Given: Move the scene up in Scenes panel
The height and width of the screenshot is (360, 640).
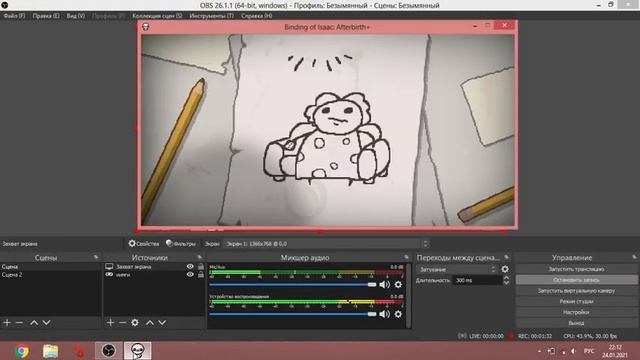Looking at the screenshot, I should coord(34,322).
